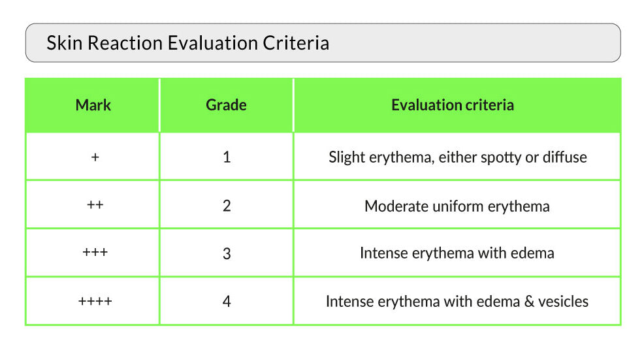Image resolution: width=644 pixels, height=348 pixels.
Task: Select the grade '1' cell
Action: [x=227, y=157]
